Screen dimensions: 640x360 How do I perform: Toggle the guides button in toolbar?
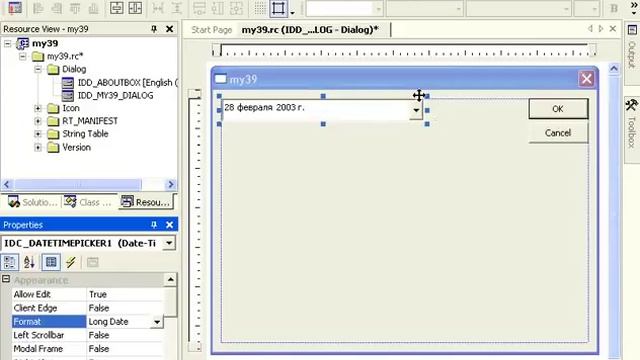click(x=278, y=8)
